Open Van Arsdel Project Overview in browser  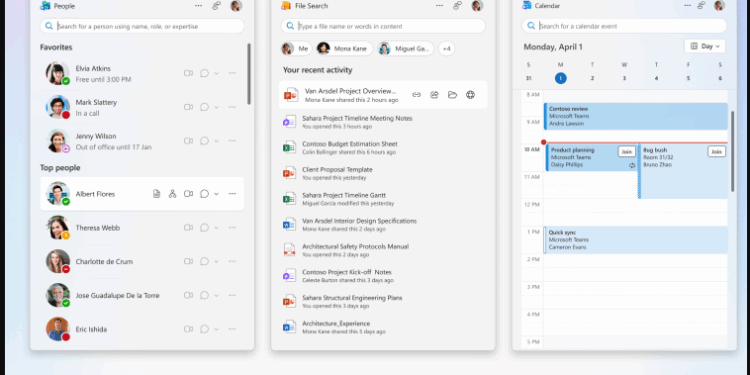pos(471,95)
